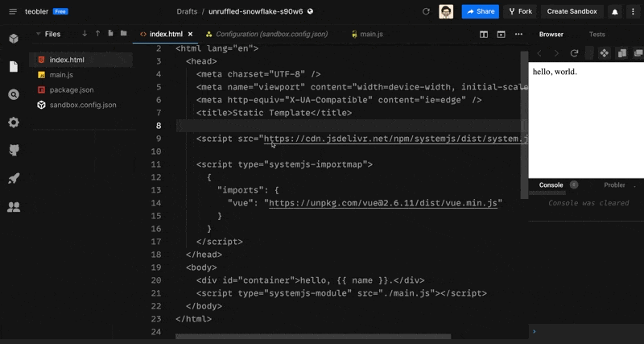Open the jsdelivr systemjs URL link
Image resolution: width=644 pixels, height=344 pixels.
[x=395, y=139]
